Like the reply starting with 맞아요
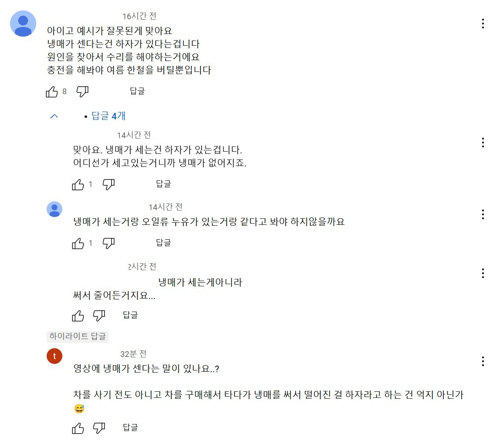The height and width of the screenshot is (448, 500). click(x=78, y=184)
